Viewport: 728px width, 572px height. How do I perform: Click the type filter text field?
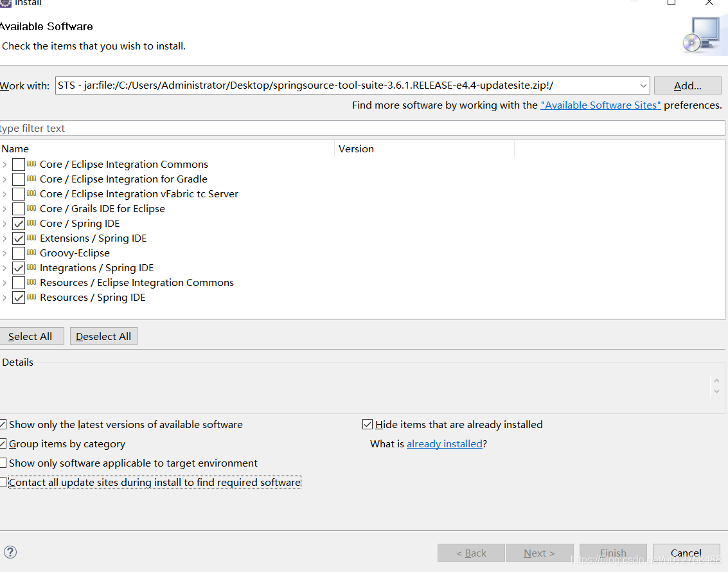[x=362, y=128]
